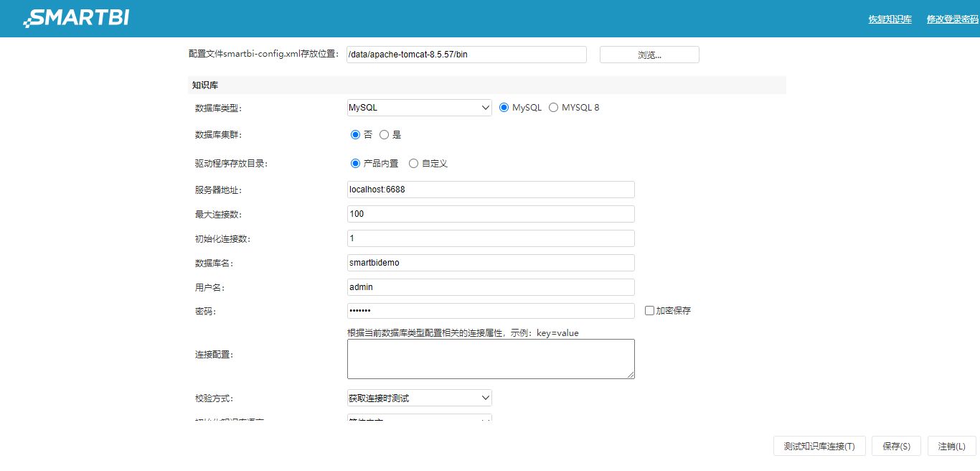Screen dimensions: 980x471
Task: Enable the 加密保存 checkbox
Action: pos(649,310)
